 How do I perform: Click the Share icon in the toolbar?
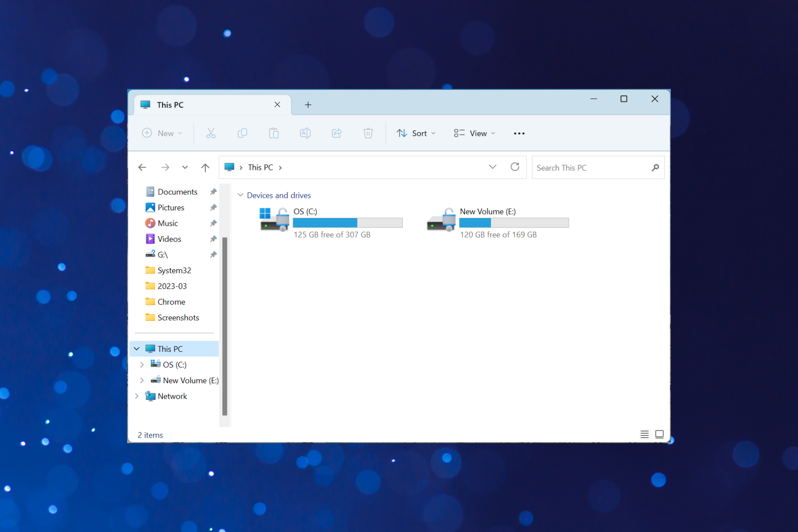pos(337,133)
